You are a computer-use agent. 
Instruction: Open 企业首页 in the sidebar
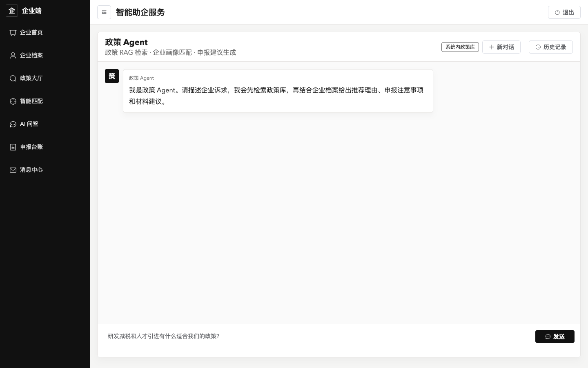coord(45,33)
